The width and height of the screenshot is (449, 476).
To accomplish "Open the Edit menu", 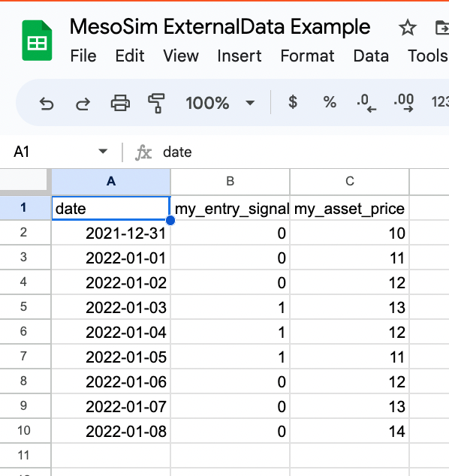I will pos(130,56).
